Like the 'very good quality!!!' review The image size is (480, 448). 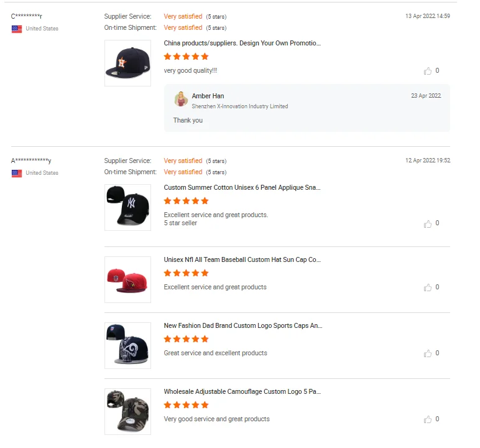coord(428,71)
